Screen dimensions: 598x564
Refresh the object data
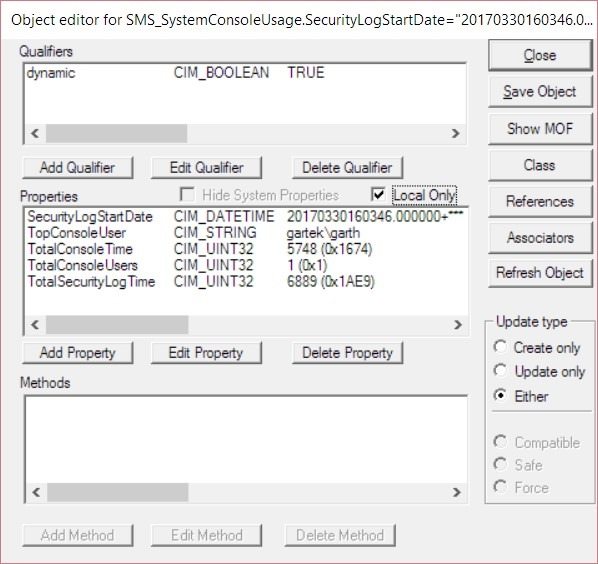(x=540, y=273)
